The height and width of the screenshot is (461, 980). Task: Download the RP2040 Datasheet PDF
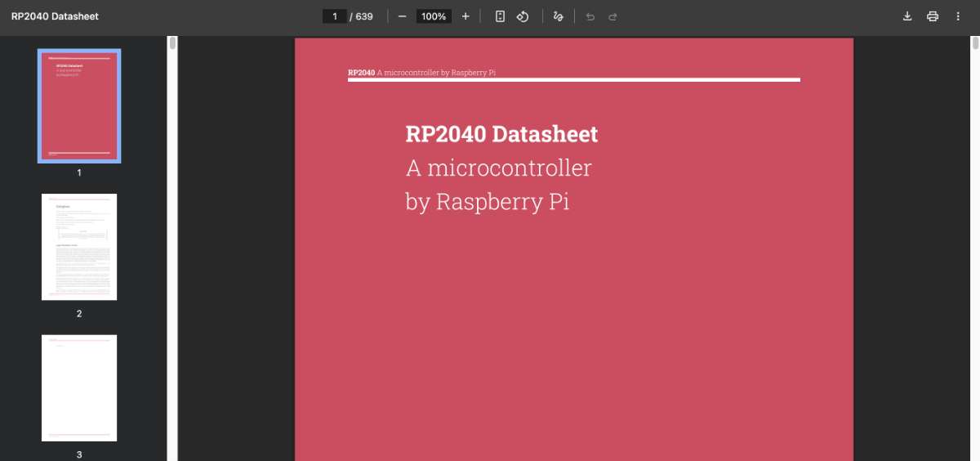(x=907, y=16)
